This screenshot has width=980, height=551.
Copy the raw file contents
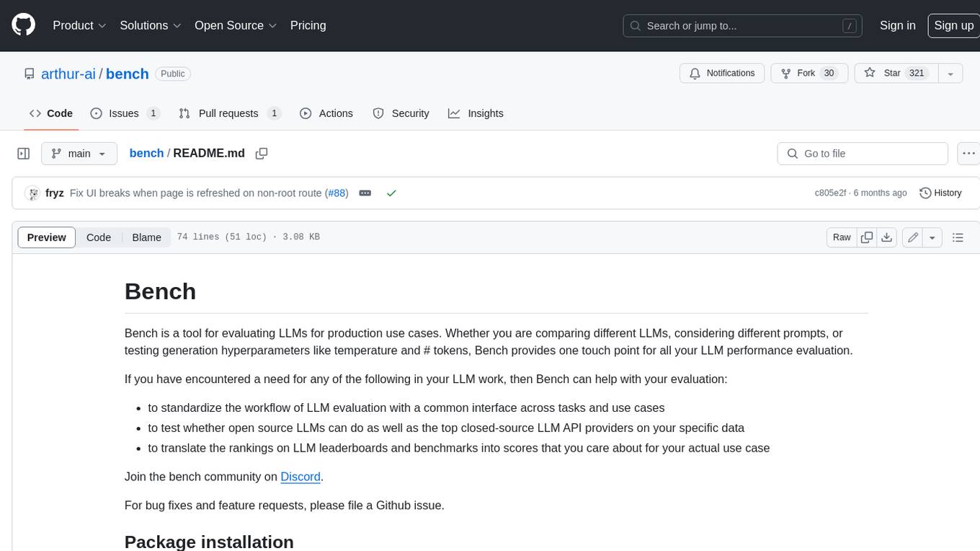(x=867, y=237)
